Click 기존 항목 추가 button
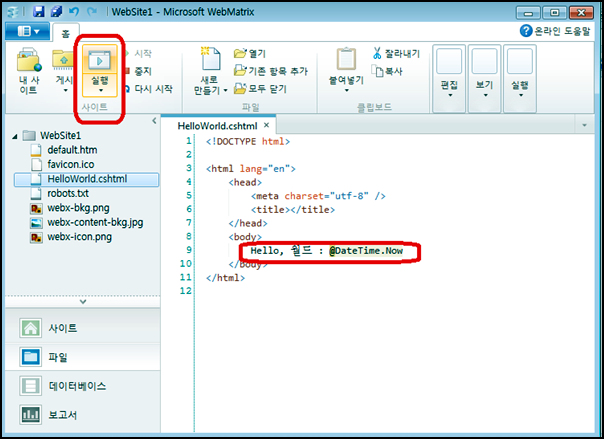 tap(271, 71)
